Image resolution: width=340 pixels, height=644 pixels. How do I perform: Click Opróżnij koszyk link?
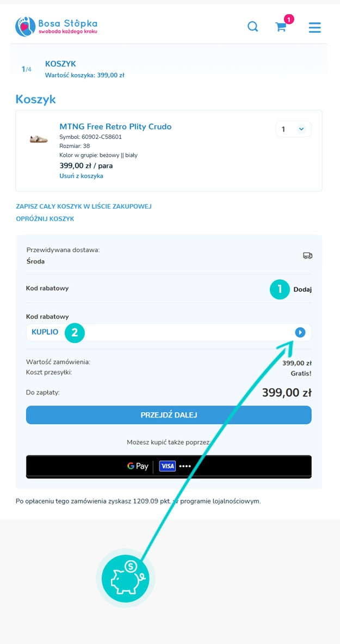pyautogui.click(x=45, y=219)
